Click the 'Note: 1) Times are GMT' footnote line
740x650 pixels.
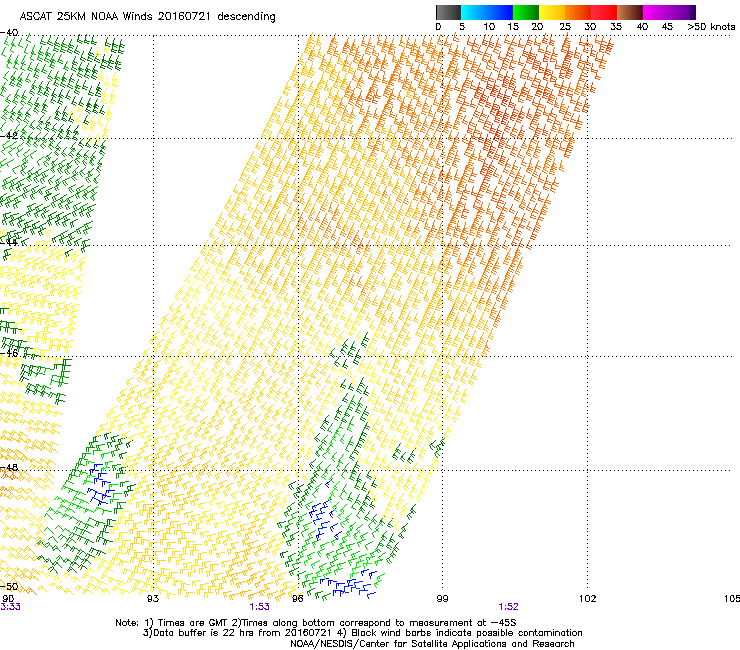316,623
